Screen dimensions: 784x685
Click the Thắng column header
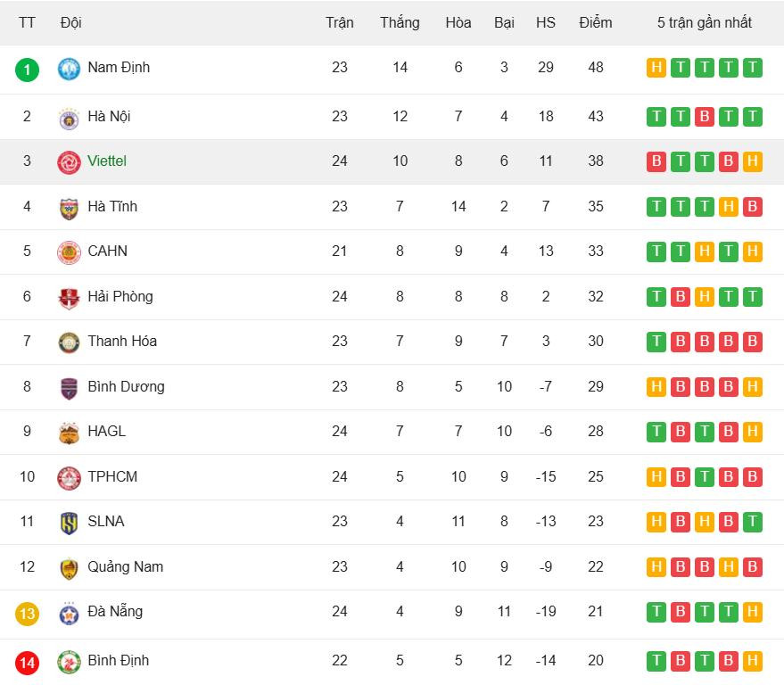point(400,23)
